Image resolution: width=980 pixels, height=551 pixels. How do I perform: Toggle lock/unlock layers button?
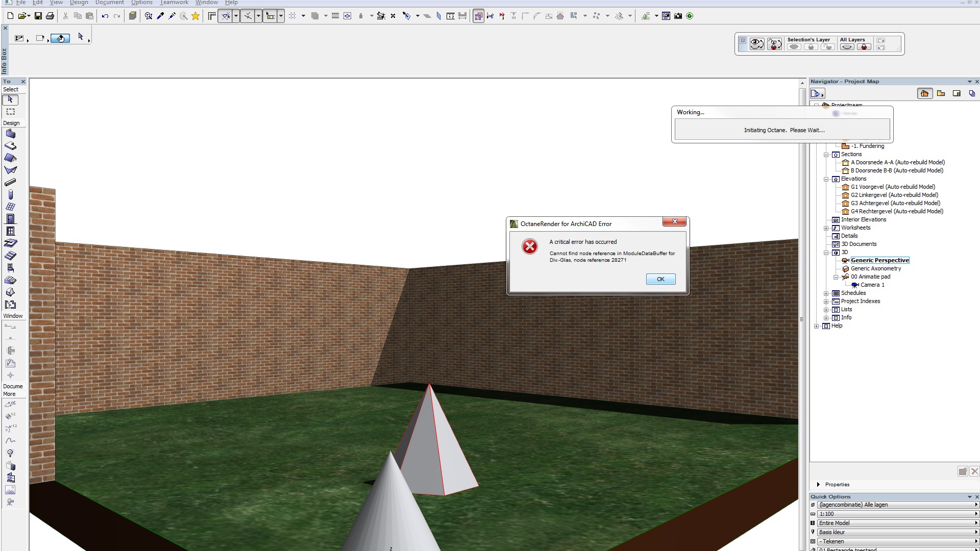774,44
